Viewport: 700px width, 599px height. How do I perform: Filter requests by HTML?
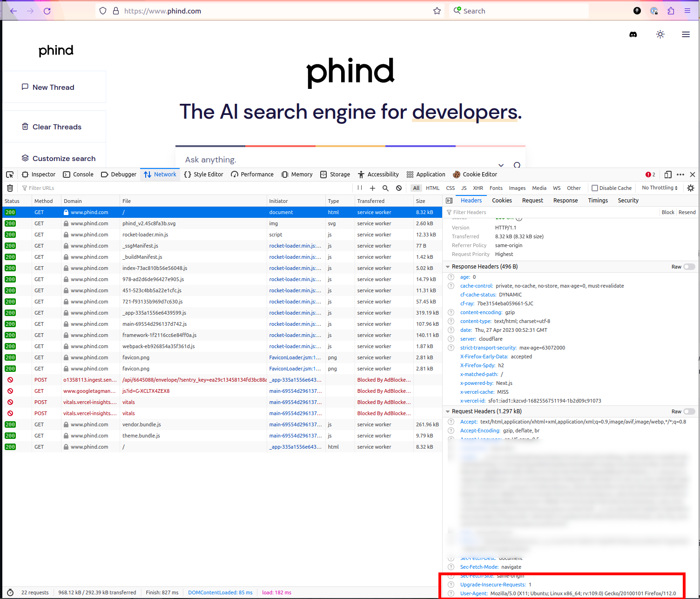point(433,188)
